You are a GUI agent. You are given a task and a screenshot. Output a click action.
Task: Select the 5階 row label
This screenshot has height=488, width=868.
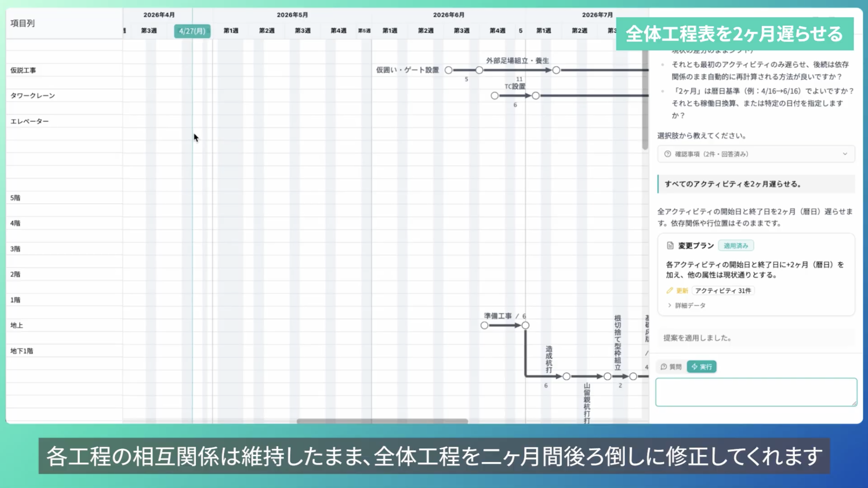coord(15,198)
